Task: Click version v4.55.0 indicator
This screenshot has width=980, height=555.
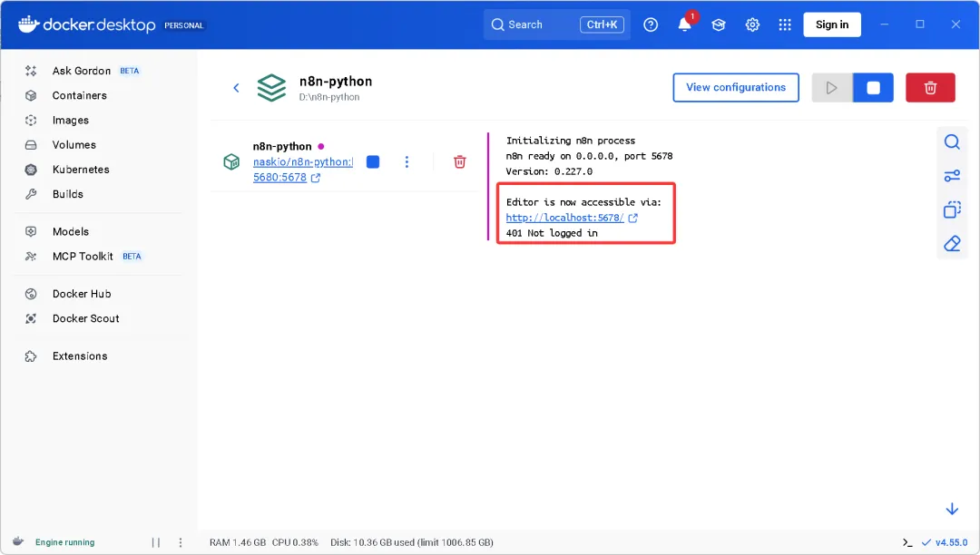Action: pos(945,542)
